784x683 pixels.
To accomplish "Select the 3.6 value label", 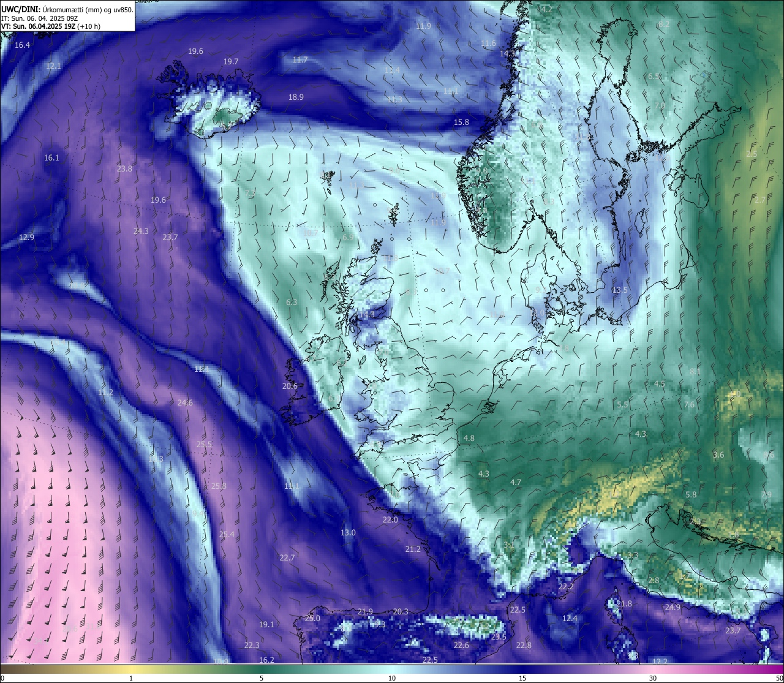I will pyautogui.click(x=718, y=455).
